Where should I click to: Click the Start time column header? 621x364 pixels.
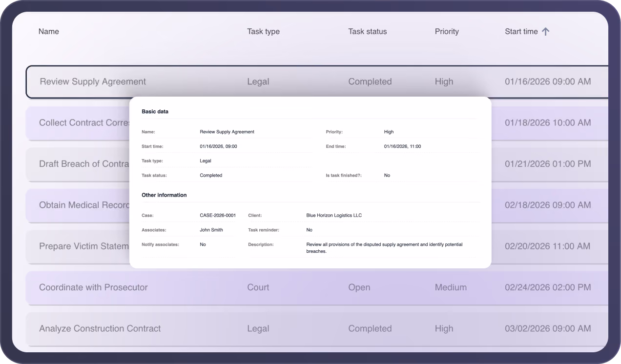coord(521,32)
